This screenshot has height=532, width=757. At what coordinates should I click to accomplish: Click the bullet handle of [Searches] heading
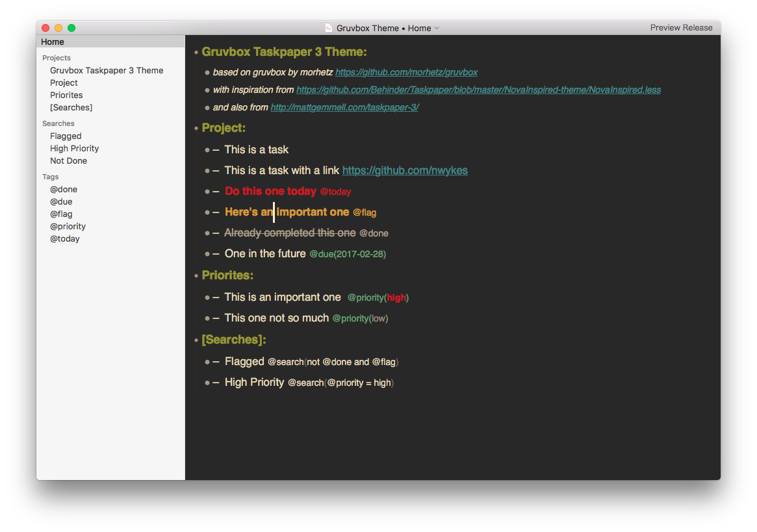(196, 340)
